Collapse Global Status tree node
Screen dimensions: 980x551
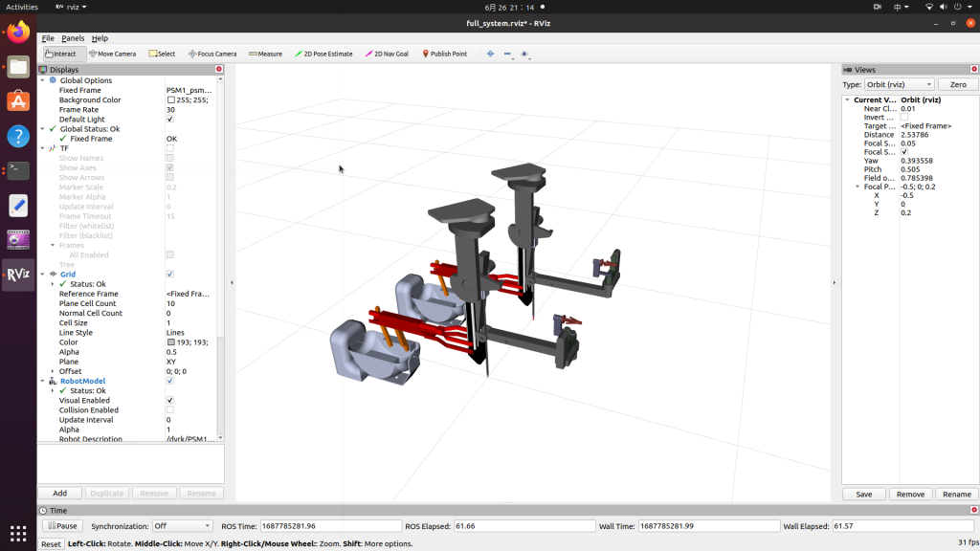42,129
